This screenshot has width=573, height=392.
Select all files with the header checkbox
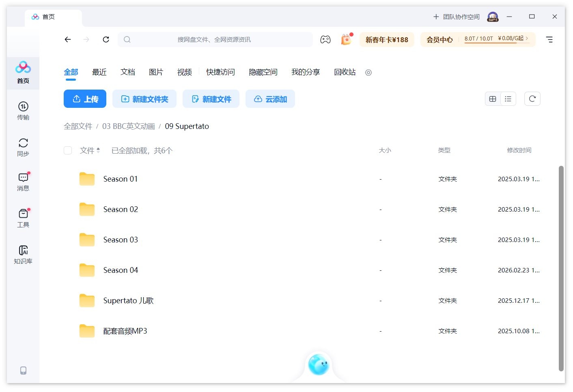tap(67, 150)
